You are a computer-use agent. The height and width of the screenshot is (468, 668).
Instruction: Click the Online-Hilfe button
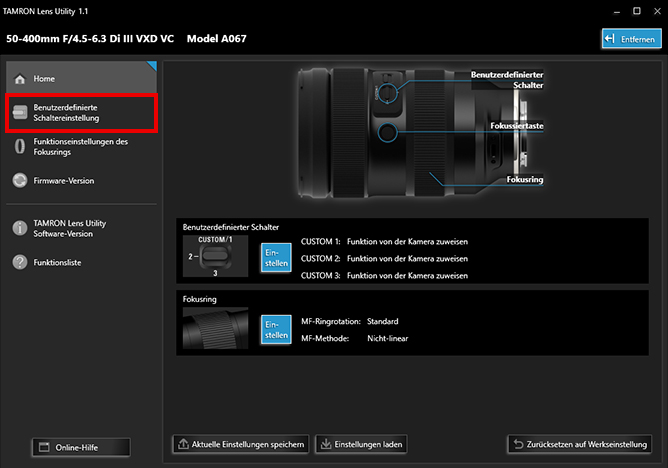tap(81, 447)
